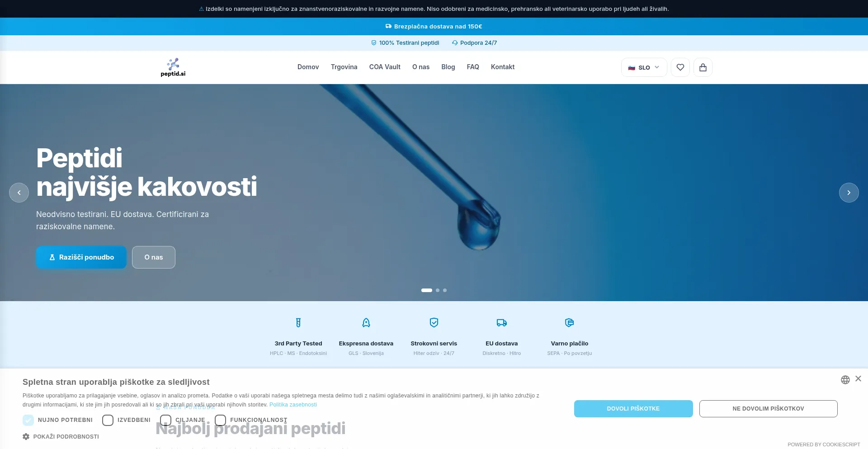
Task: Click the Ekspresna dostava rocket icon
Action: click(x=366, y=322)
